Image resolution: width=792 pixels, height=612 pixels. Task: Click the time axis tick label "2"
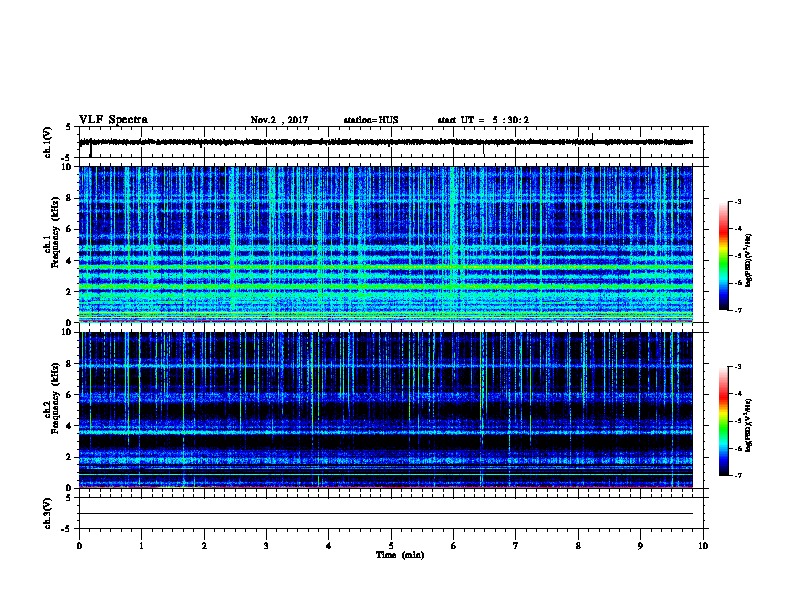[204, 546]
